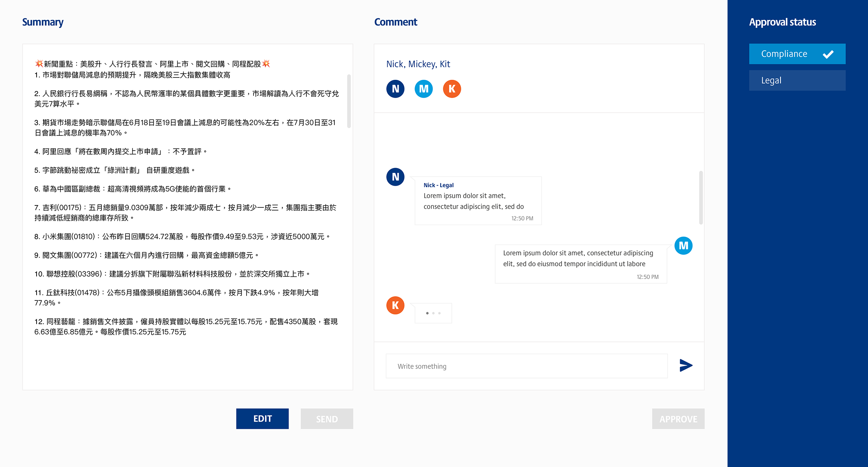Click the 12:50 PM timestamp on Mickey's message
868x467 pixels.
coord(647,277)
